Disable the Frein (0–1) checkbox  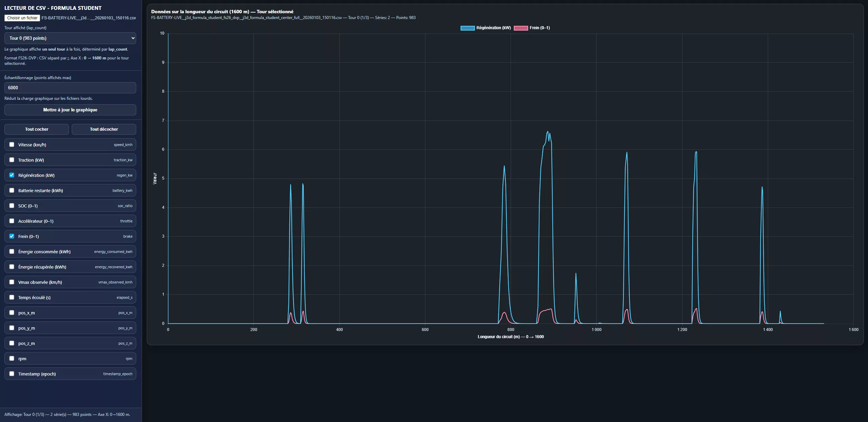point(12,236)
